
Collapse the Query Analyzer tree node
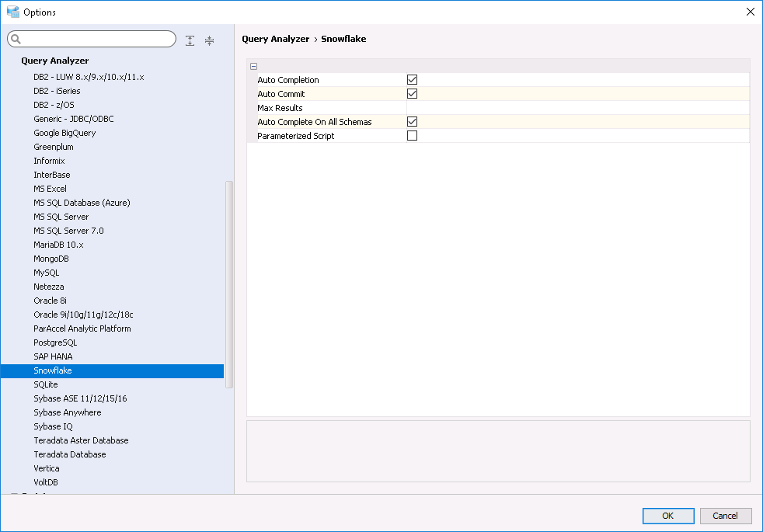click(x=13, y=61)
